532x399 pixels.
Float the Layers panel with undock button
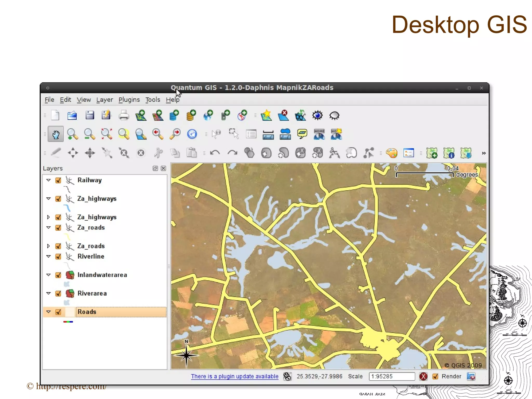(x=155, y=168)
